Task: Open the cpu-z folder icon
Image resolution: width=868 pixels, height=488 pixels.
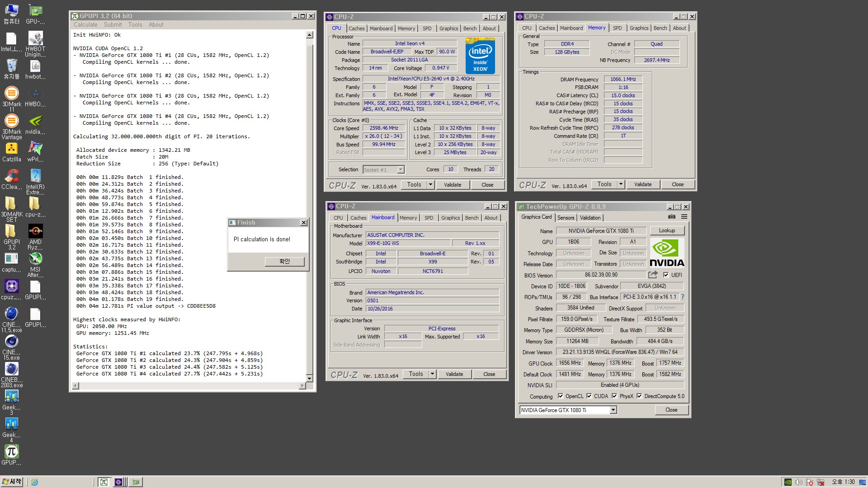Action: click(35, 207)
